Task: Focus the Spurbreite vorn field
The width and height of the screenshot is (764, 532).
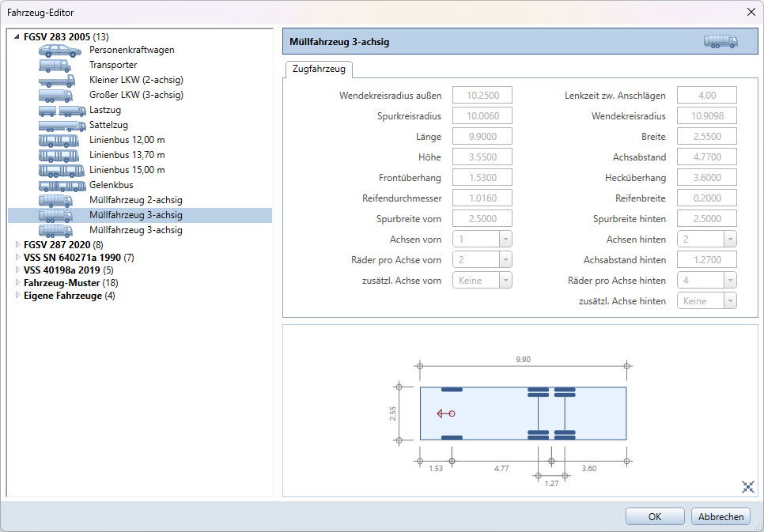Action: [x=482, y=219]
